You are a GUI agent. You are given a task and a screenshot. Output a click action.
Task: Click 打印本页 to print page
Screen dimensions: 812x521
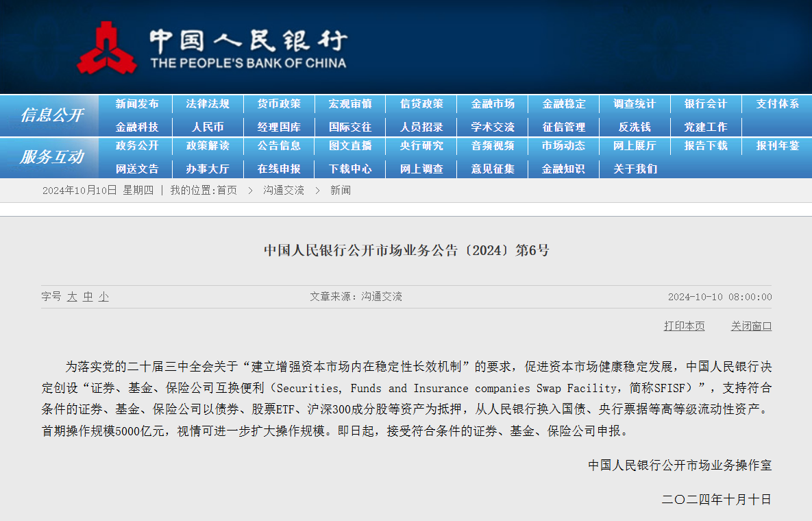click(x=684, y=326)
